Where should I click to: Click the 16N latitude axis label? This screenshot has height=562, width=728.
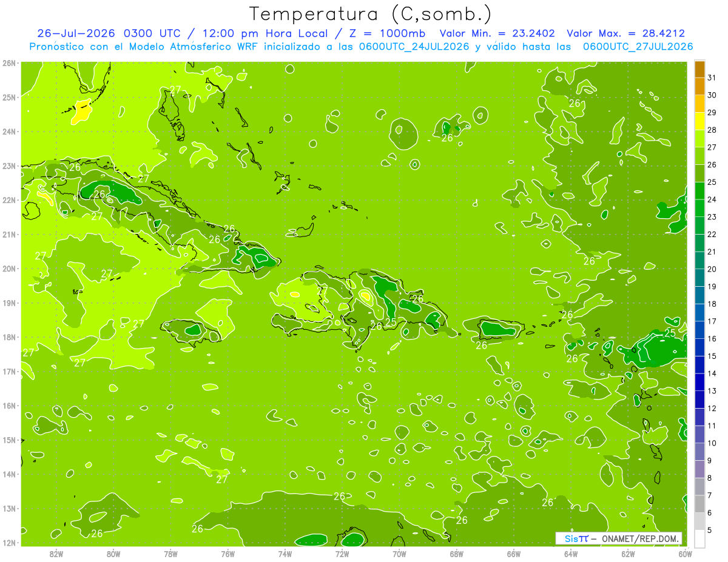9,406
